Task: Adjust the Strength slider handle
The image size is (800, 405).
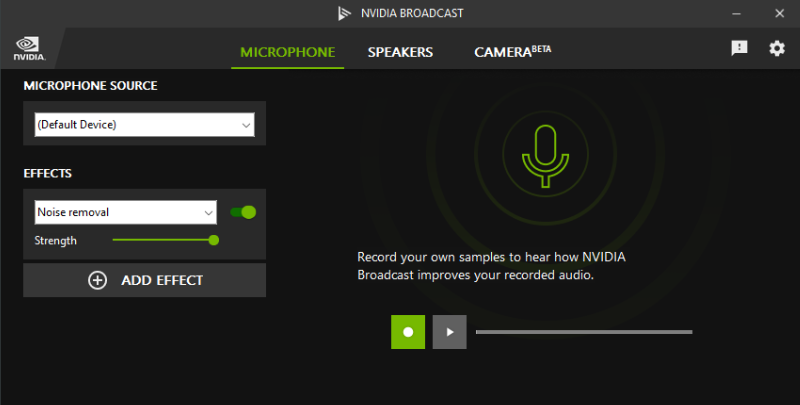Action: [x=214, y=240]
